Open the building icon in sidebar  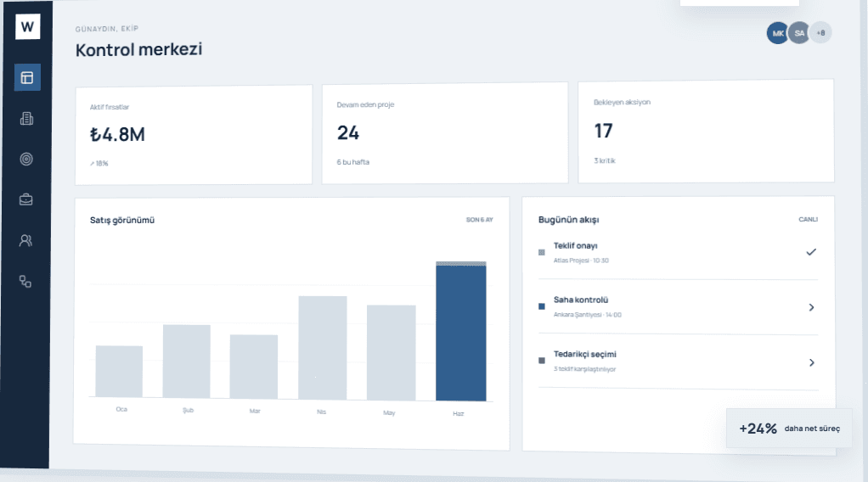pos(26,119)
